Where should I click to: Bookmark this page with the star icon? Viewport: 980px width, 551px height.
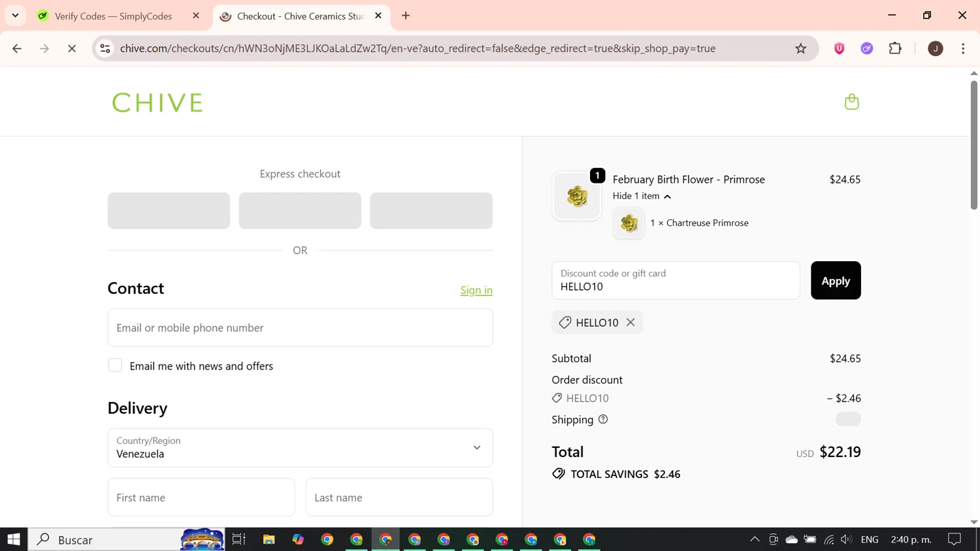(x=800, y=48)
